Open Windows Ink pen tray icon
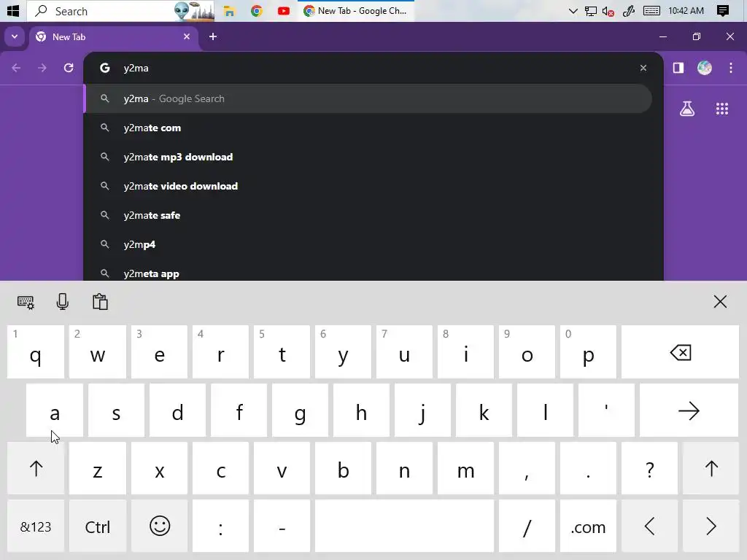747x560 pixels. click(x=629, y=11)
